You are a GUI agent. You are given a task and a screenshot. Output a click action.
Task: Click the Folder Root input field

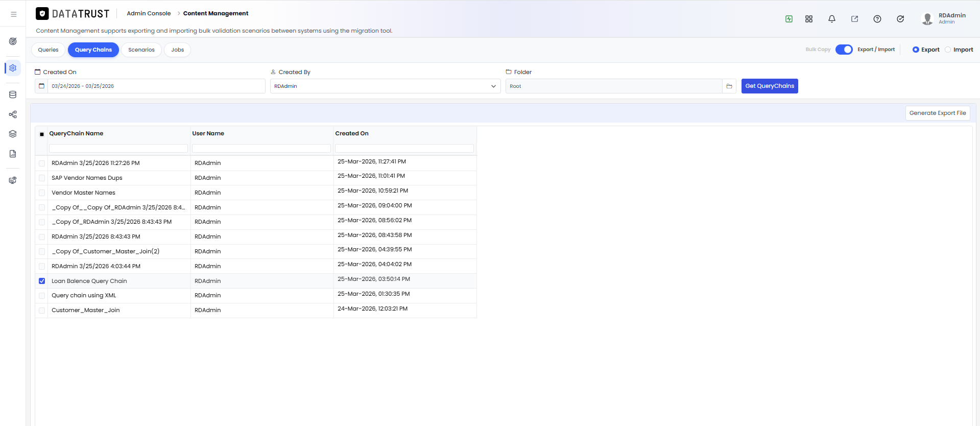614,86
